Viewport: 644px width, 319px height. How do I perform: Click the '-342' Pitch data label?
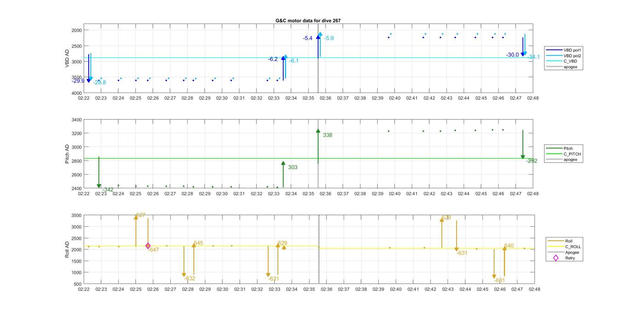(108, 190)
